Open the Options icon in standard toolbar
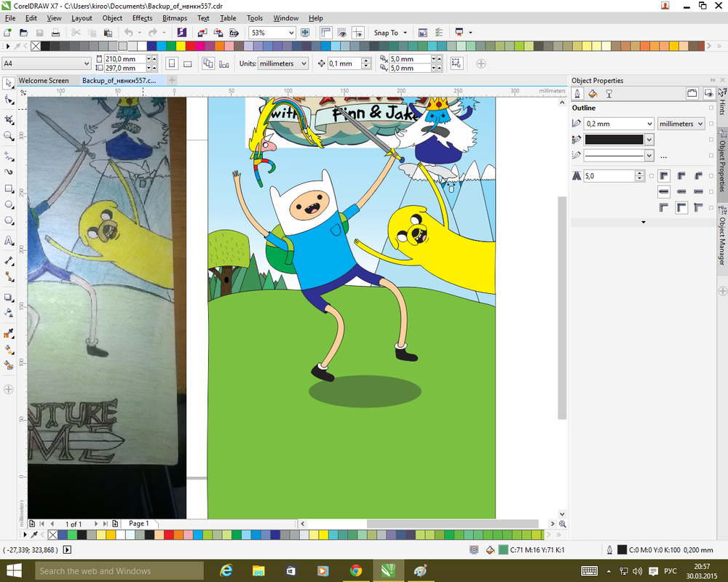Image resolution: width=728 pixels, height=582 pixels. 439,33
